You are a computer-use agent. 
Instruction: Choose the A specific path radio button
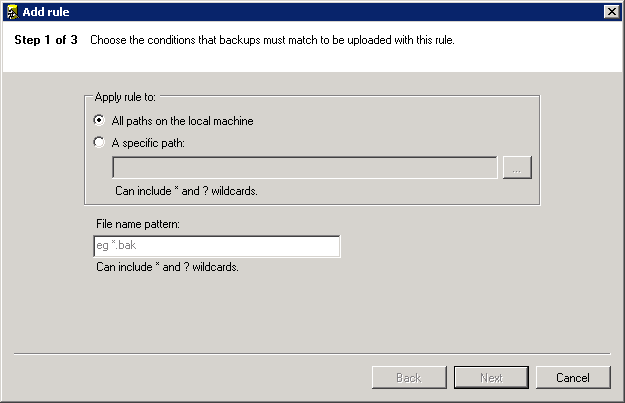pyautogui.click(x=98, y=142)
